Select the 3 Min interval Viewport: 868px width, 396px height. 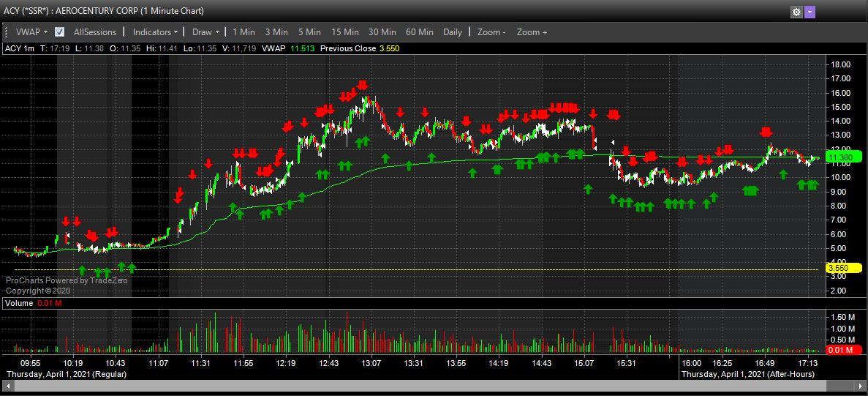pyautogui.click(x=276, y=32)
